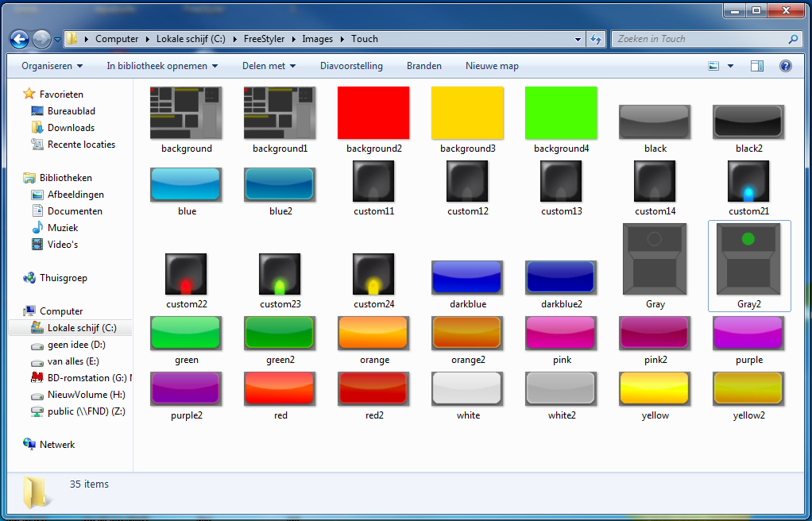Viewport: 812px width, 521px height.
Task: Select the background2 red swatch image
Action: pyautogui.click(x=373, y=113)
